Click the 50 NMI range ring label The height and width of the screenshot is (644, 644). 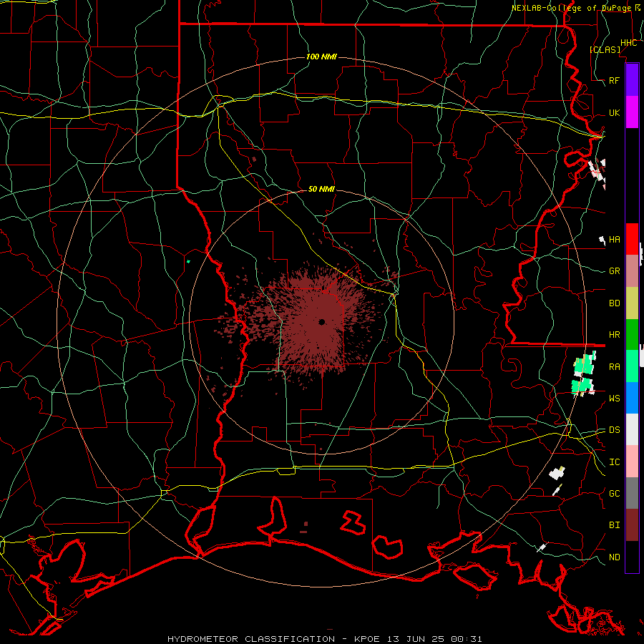coord(321,189)
